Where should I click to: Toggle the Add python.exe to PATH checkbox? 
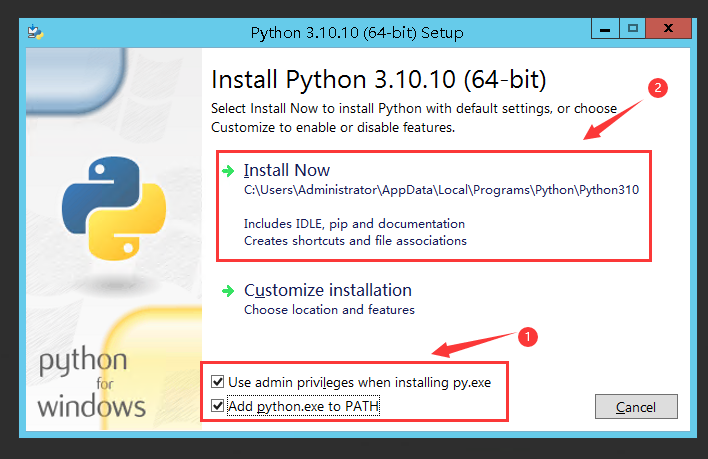pyautogui.click(x=218, y=405)
